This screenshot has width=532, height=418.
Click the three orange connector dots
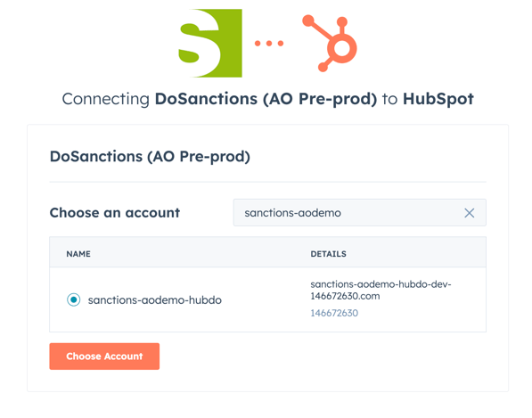coord(269,43)
